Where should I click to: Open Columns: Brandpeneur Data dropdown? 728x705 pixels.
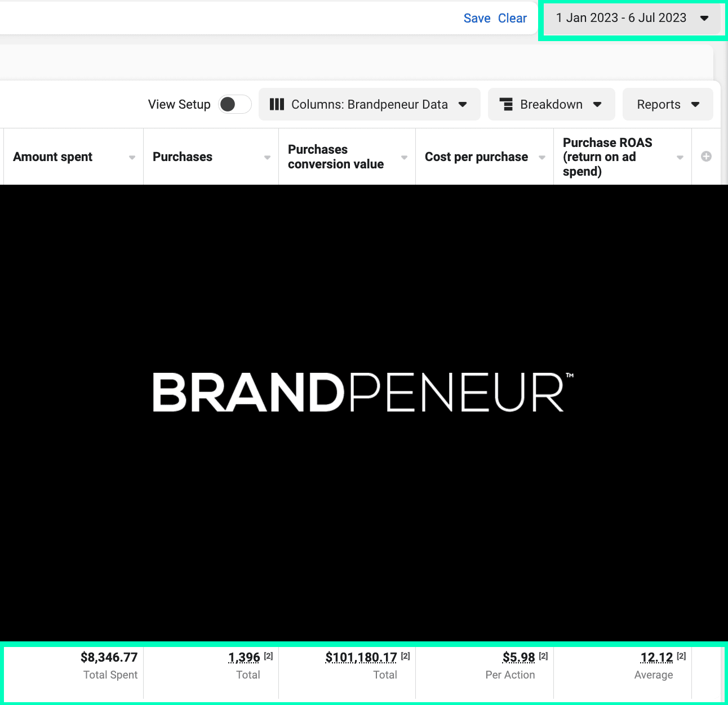pos(369,104)
